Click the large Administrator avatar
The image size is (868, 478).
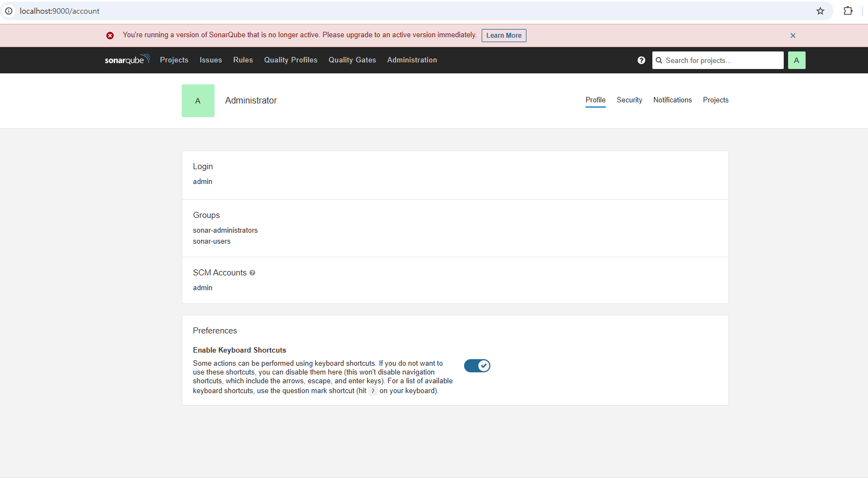click(198, 101)
